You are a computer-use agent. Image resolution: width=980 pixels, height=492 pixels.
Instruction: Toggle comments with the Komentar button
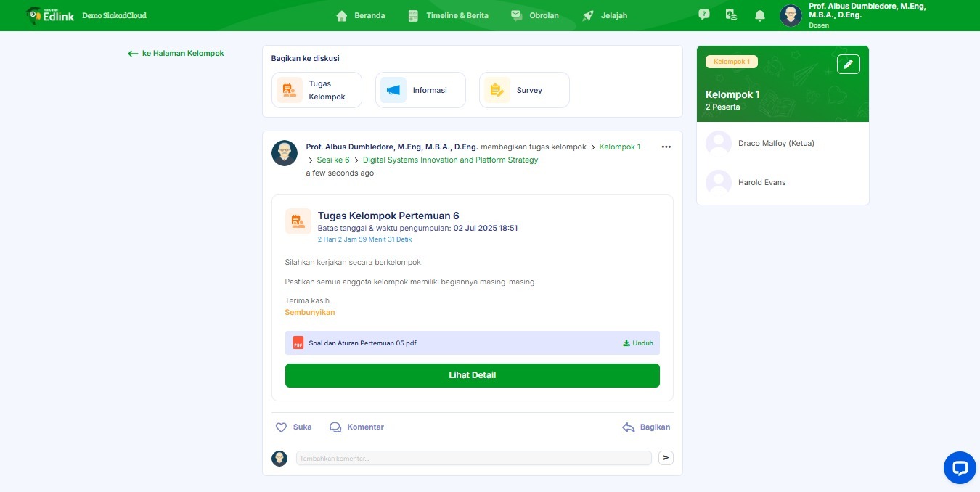[356, 427]
